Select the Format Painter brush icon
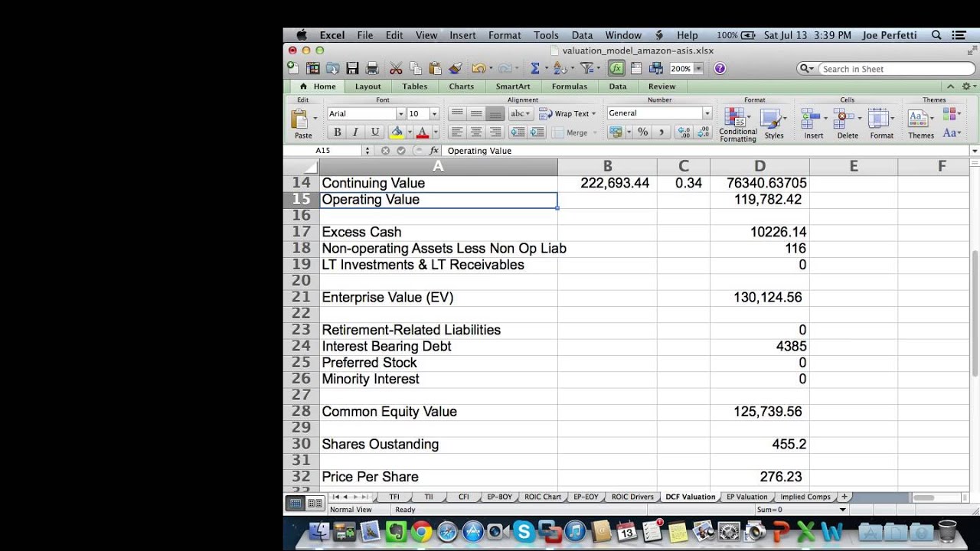The height and width of the screenshot is (551, 980). [x=455, y=68]
